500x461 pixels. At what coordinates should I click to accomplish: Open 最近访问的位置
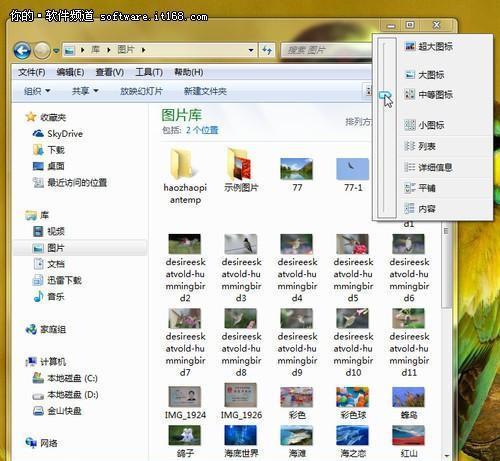70,182
